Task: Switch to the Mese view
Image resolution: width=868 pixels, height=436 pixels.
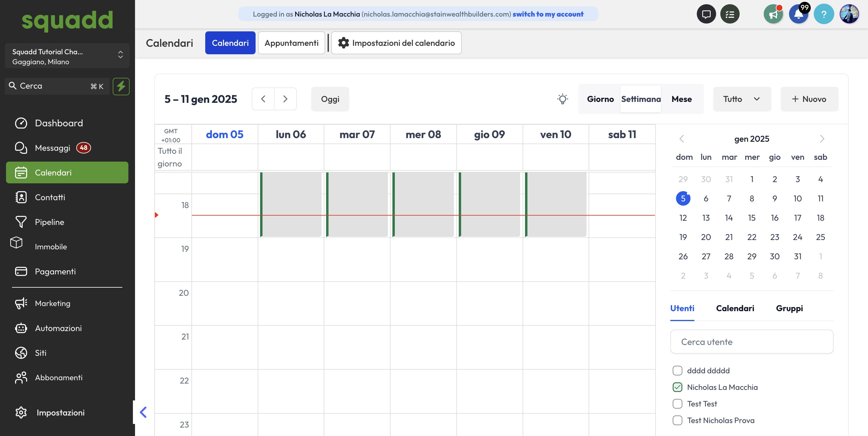Action: click(681, 99)
